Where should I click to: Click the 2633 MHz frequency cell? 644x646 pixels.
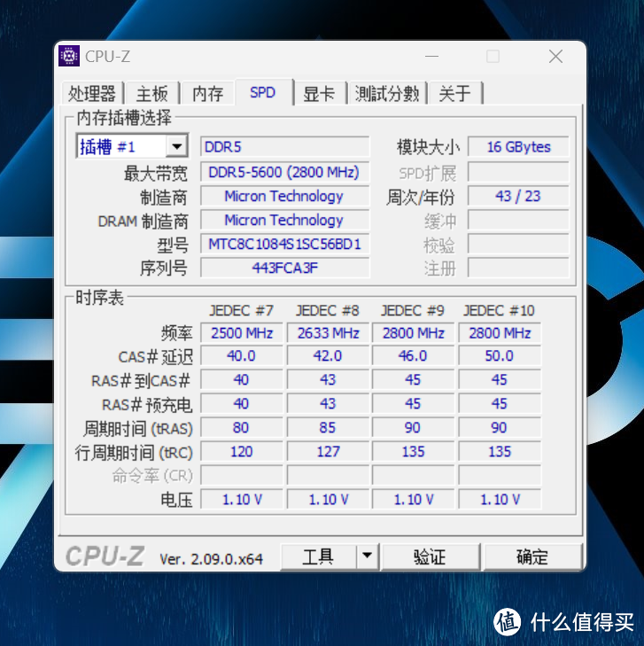328,333
